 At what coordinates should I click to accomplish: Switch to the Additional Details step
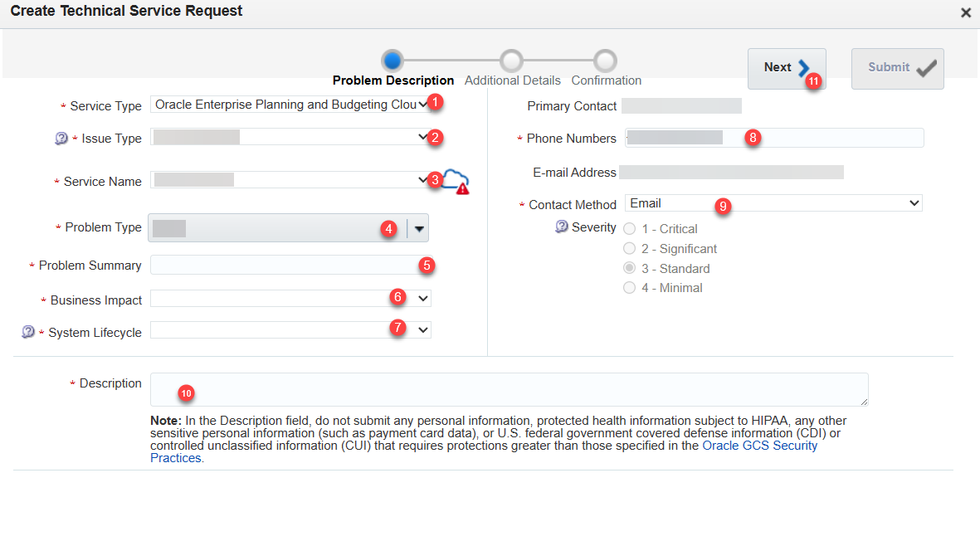[511, 60]
